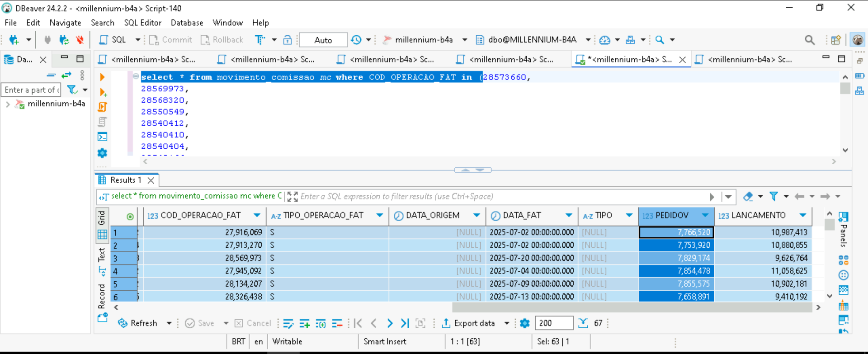Click the result settings gear icon
Viewport: 868px width, 354px height.
point(525,323)
